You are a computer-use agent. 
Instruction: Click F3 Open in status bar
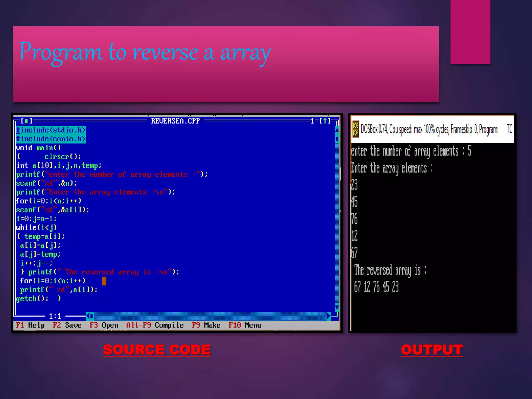[x=104, y=325]
